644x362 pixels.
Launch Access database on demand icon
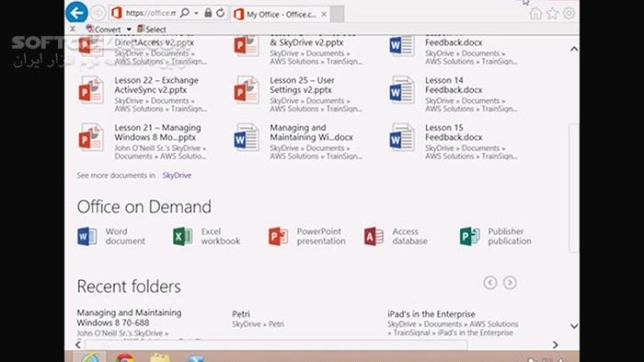pyautogui.click(x=374, y=236)
